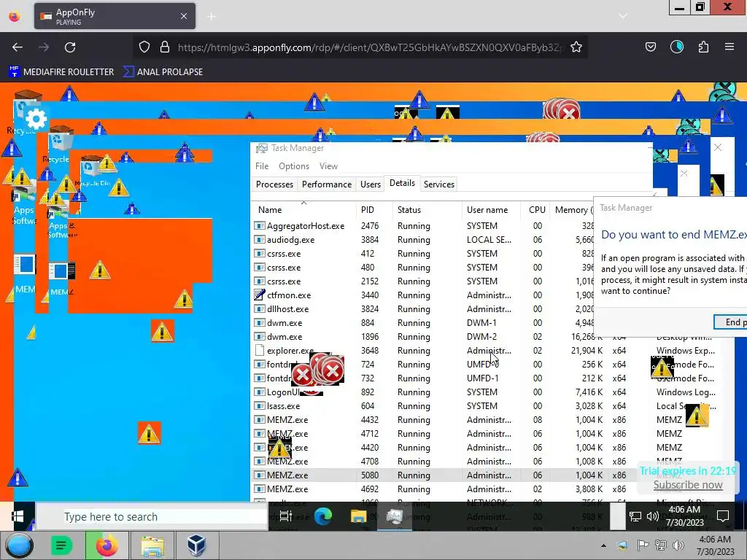Show hidden host tray icons arrow

(603, 545)
